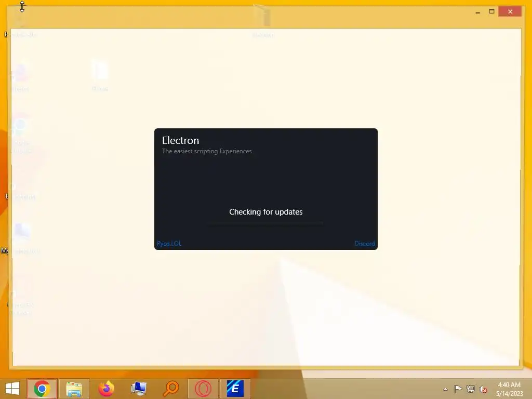Open the Ryos.LOL link
This screenshot has width=532, height=399.
pyautogui.click(x=169, y=244)
